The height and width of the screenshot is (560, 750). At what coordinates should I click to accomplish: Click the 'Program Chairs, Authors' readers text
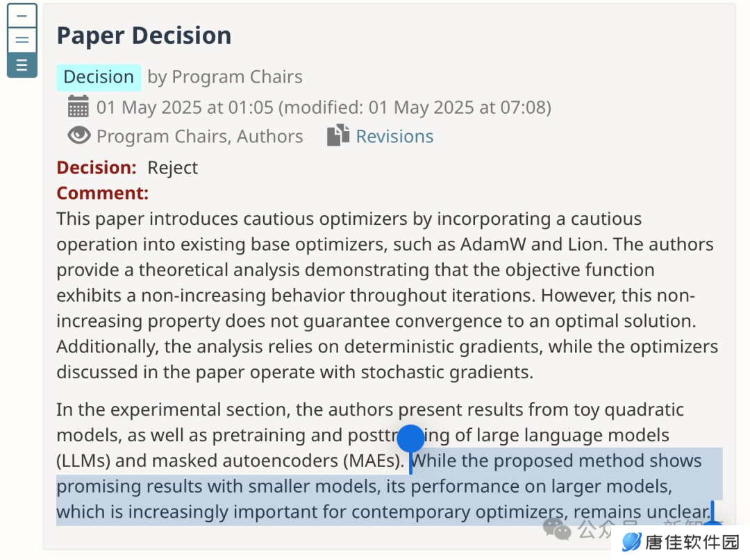click(x=200, y=137)
